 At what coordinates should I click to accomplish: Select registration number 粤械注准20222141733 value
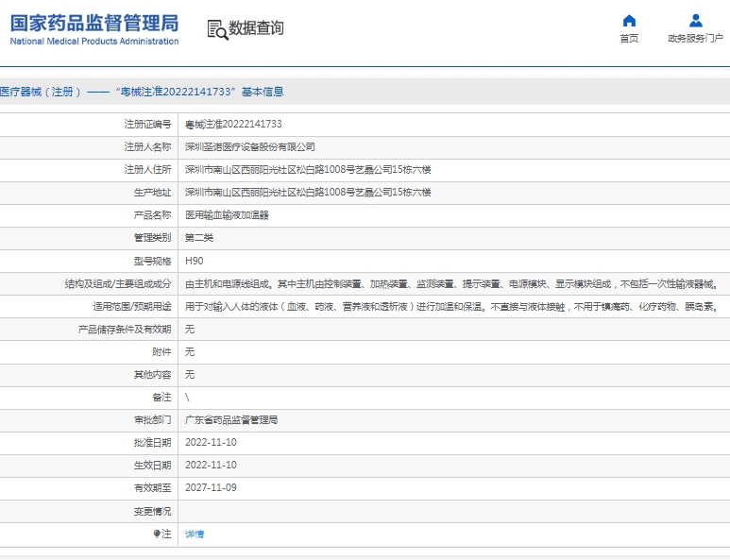pyautogui.click(x=233, y=124)
